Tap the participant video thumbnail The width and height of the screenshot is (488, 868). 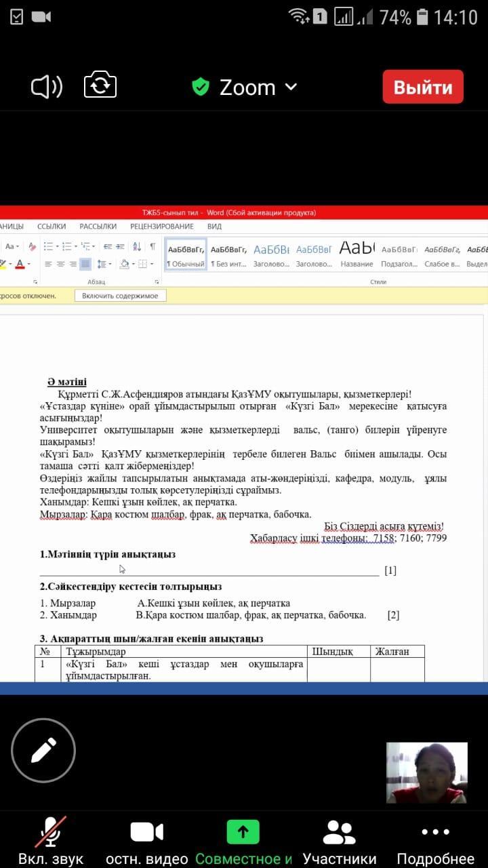426,772
